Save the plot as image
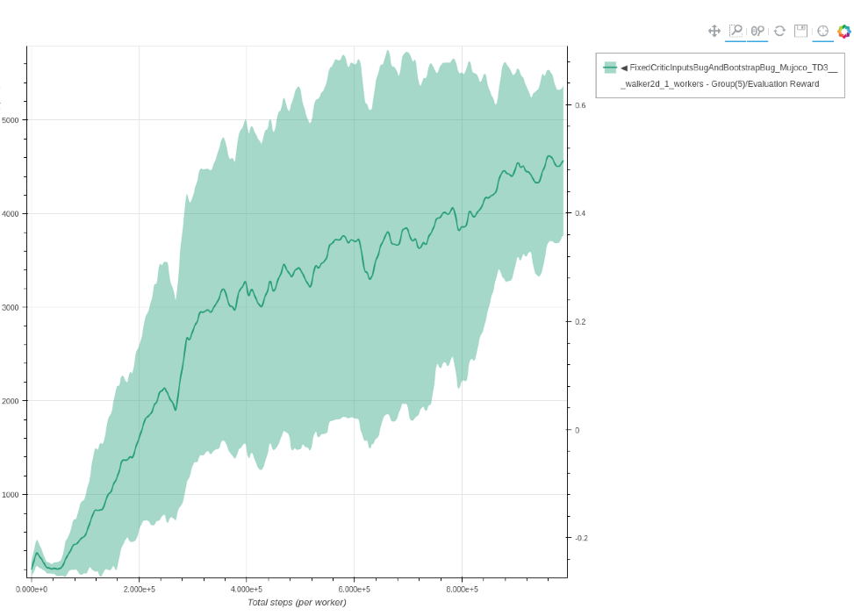The height and width of the screenshot is (616, 854). 800,31
